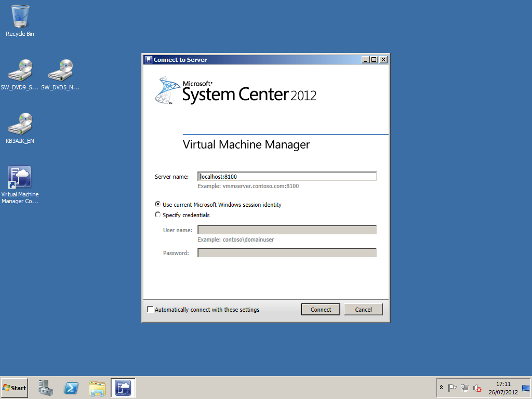Launch Server Manager from the taskbar
Image resolution: width=532 pixels, height=399 pixels.
coord(46,388)
